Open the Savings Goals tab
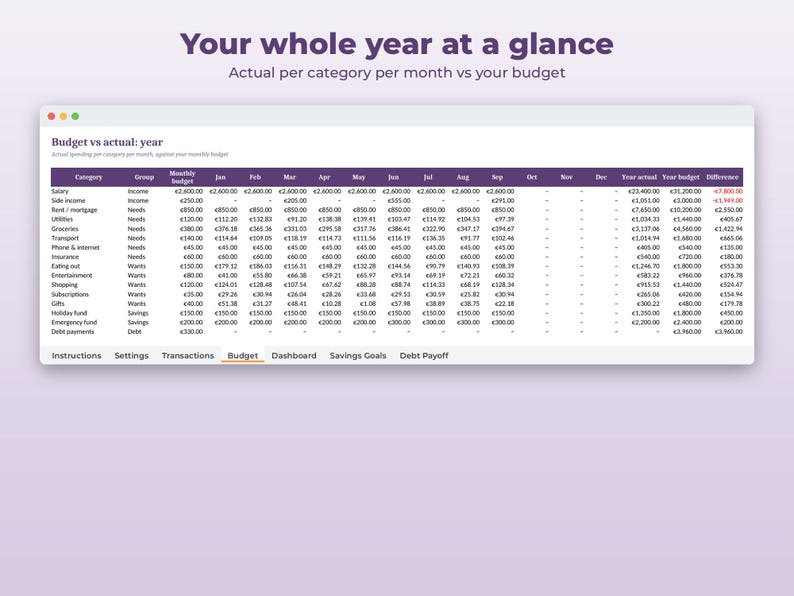 point(358,355)
